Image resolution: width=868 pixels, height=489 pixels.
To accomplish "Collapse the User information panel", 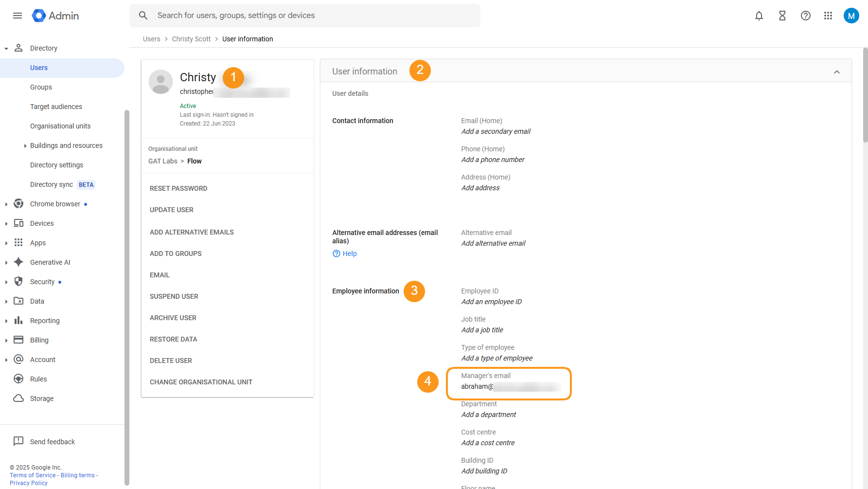I will pos(837,72).
